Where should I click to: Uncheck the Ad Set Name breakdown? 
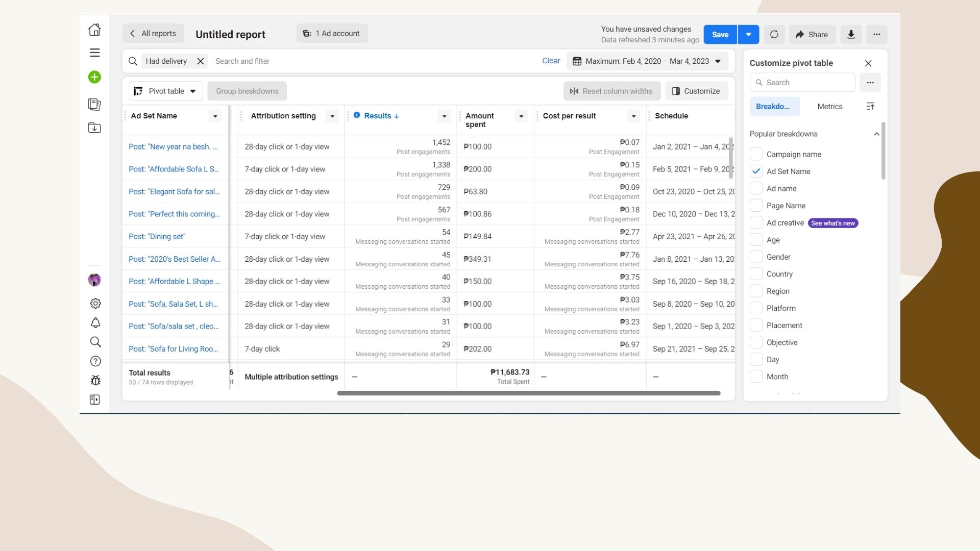pyautogui.click(x=756, y=171)
